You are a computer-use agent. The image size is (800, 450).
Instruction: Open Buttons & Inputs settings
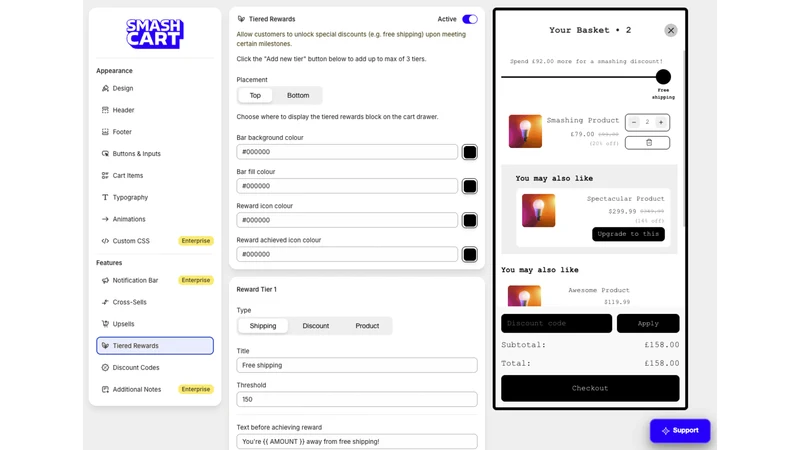(x=155, y=154)
